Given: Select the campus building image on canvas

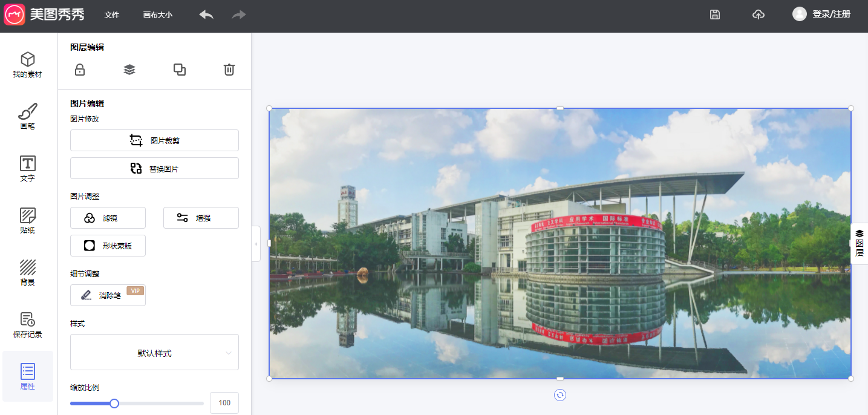Looking at the screenshot, I should pyautogui.click(x=560, y=243).
